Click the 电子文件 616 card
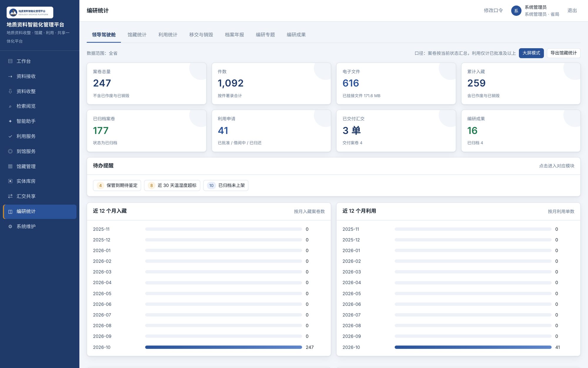 click(x=396, y=84)
